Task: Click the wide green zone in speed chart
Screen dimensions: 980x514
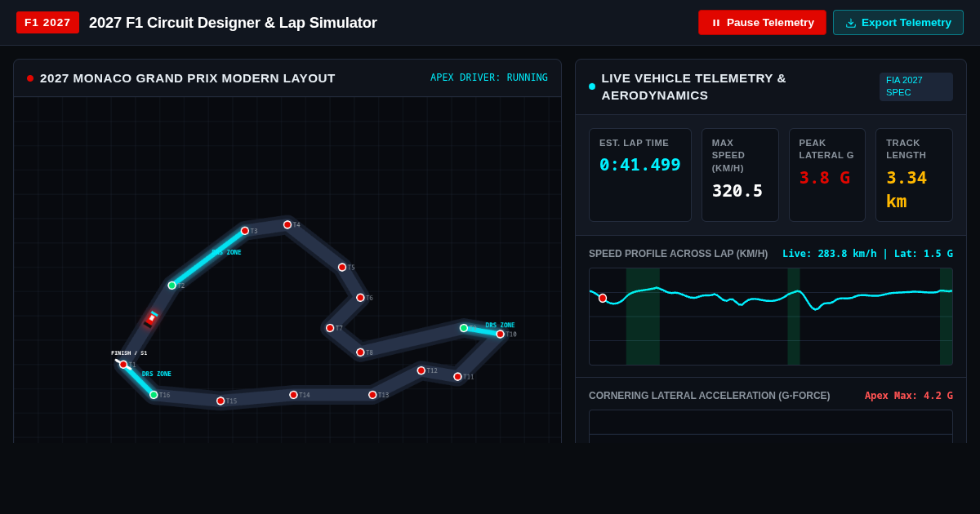Action: 643,317
